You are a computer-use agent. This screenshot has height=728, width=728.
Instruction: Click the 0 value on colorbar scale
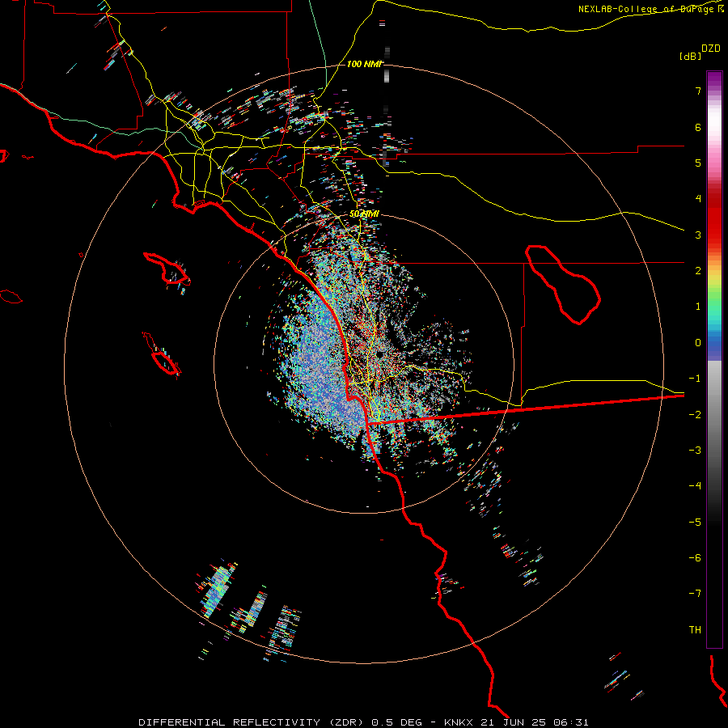click(698, 343)
